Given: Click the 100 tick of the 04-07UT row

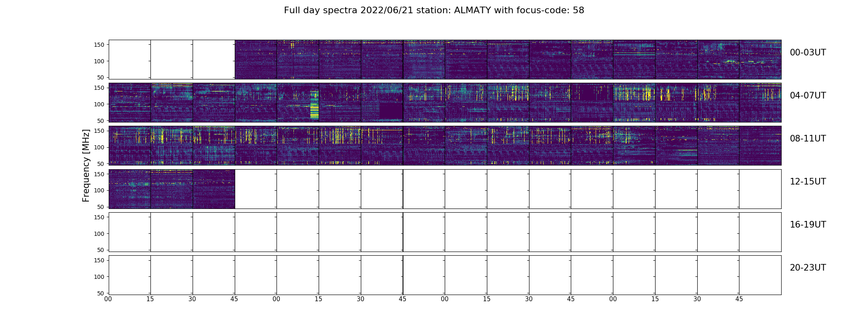Looking at the screenshot, I should 98,104.
